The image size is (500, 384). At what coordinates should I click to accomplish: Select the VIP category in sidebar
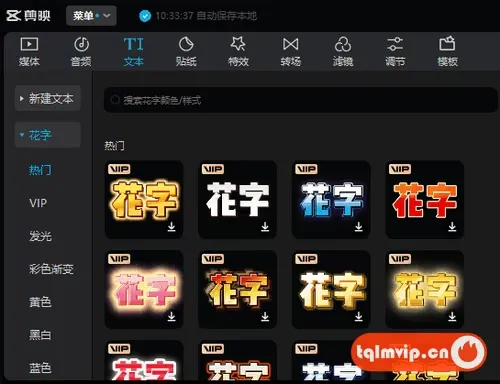pyautogui.click(x=38, y=203)
